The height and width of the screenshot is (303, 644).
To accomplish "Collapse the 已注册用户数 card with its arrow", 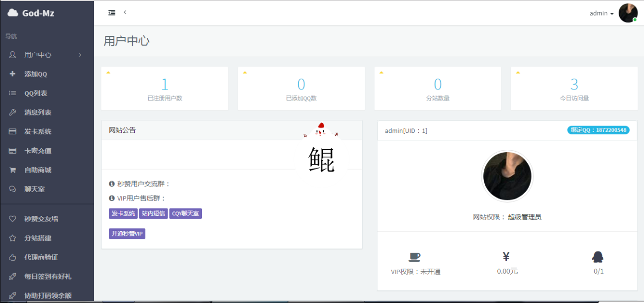I will [x=108, y=73].
